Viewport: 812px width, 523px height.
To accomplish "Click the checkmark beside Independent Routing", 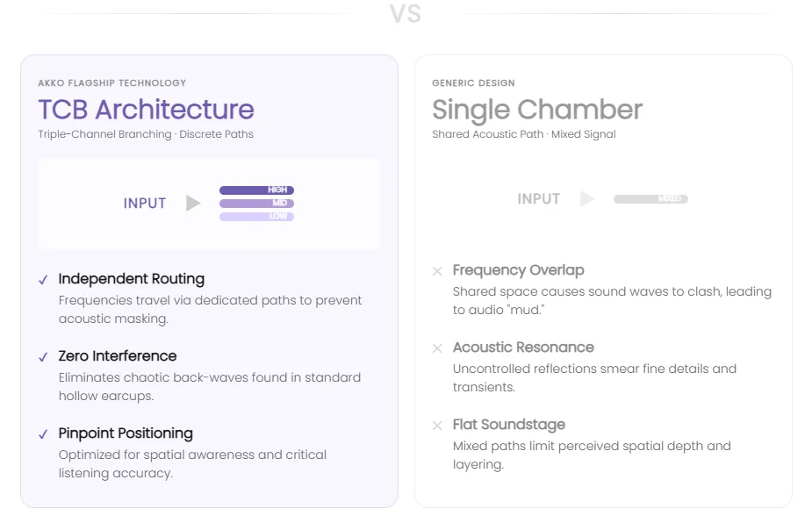I will 43,280.
